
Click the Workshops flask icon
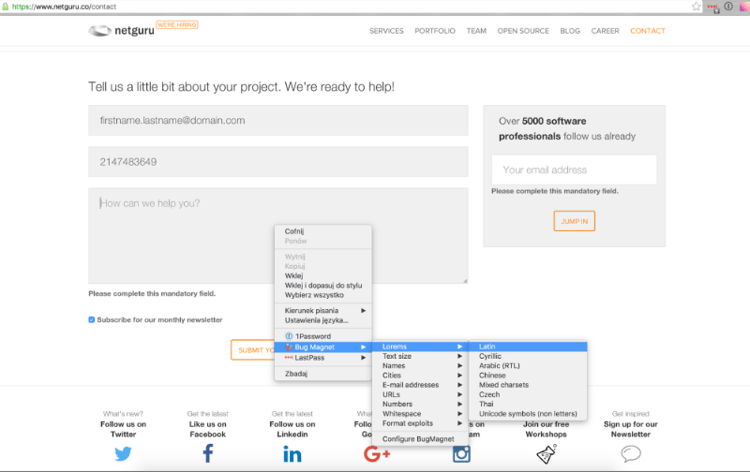[546, 454]
